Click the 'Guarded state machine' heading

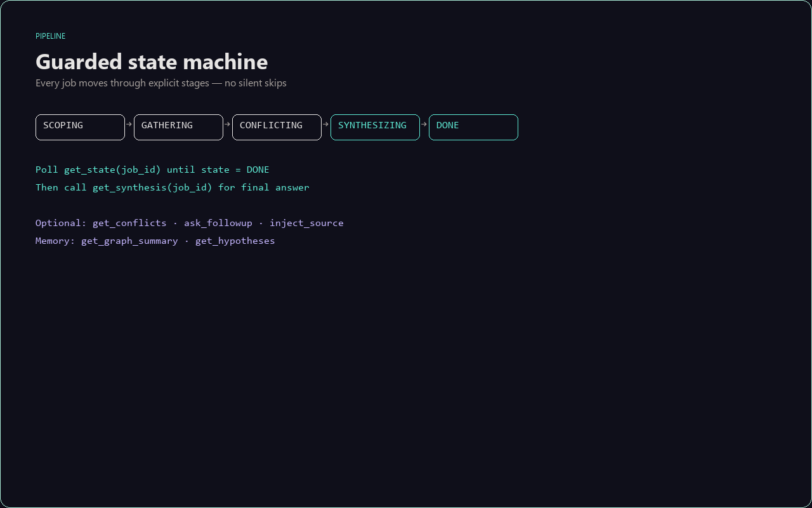click(x=152, y=62)
